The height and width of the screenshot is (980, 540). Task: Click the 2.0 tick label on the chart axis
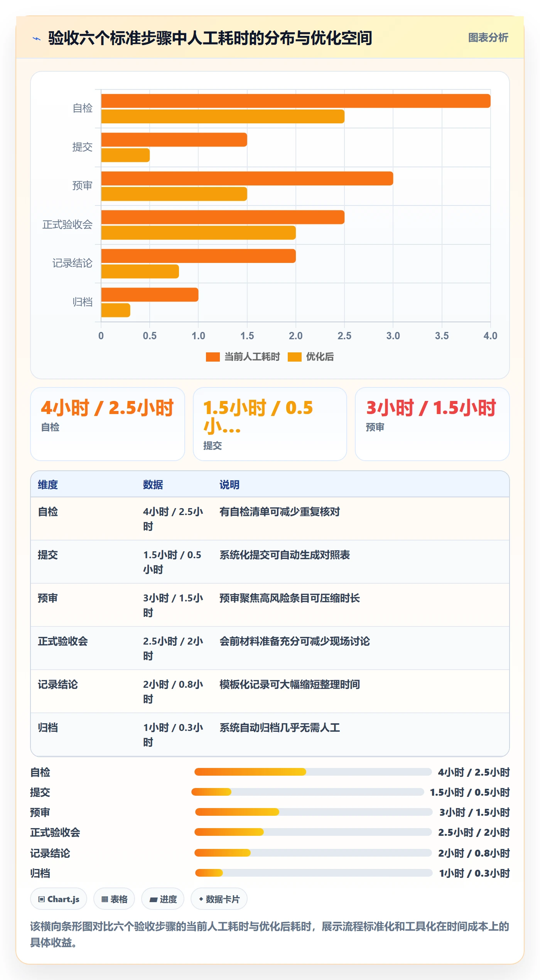click(x=296, y=336)
